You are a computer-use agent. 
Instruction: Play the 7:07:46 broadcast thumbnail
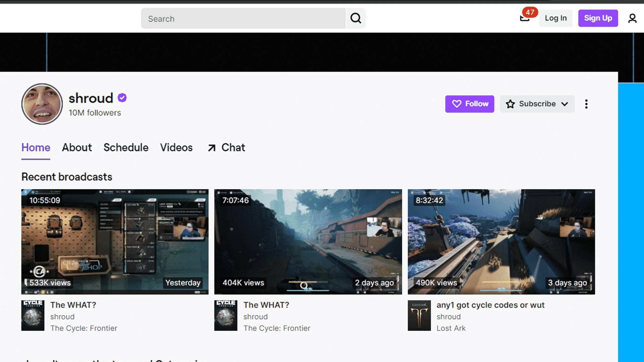[308, 242]
